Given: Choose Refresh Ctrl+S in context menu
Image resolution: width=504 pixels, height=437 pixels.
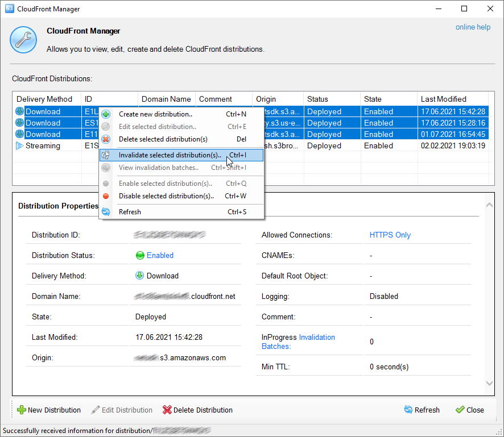Looking at the screenshot, I should click(181, 211).
